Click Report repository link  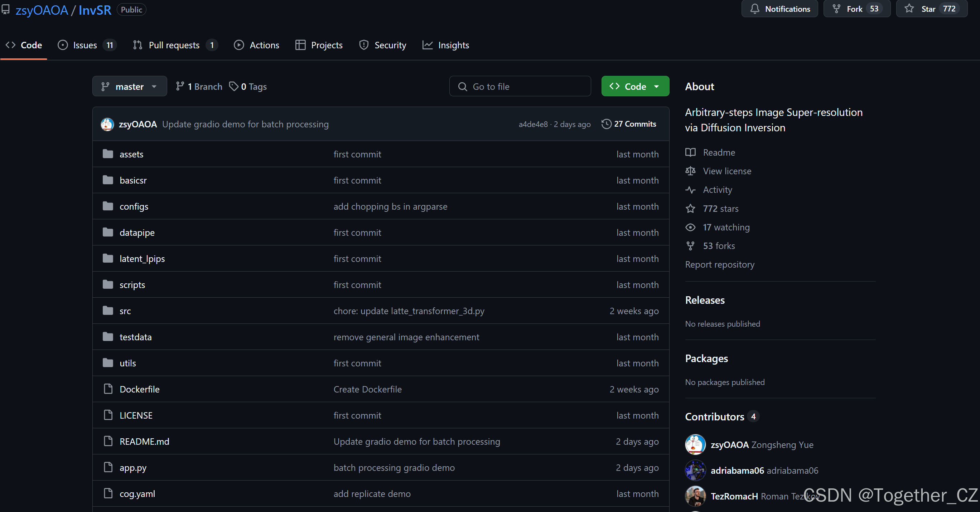pos(719,264)
